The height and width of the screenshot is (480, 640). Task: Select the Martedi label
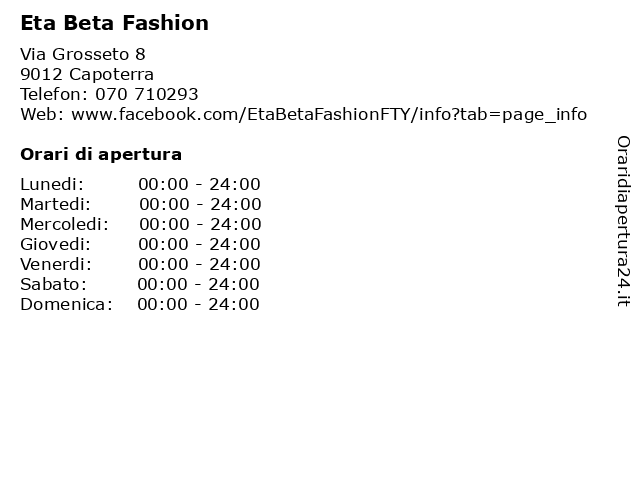[x=56, y=204]
